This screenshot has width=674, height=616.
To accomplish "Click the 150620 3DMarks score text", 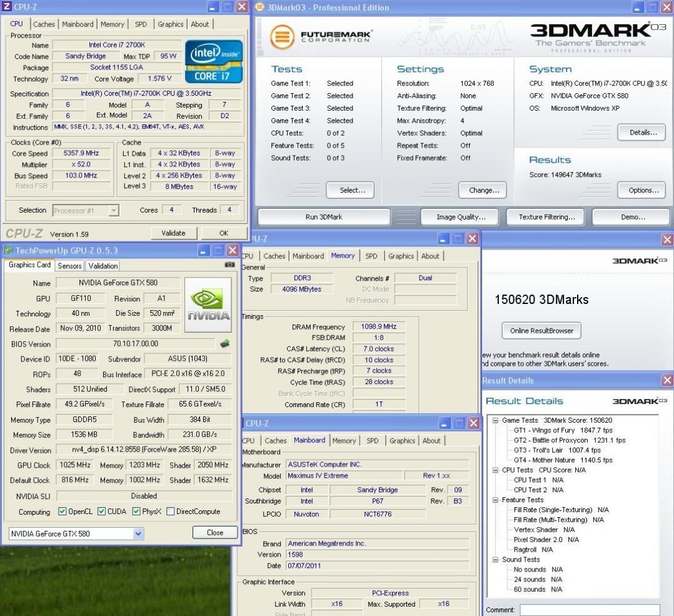I will click(541, 300).
